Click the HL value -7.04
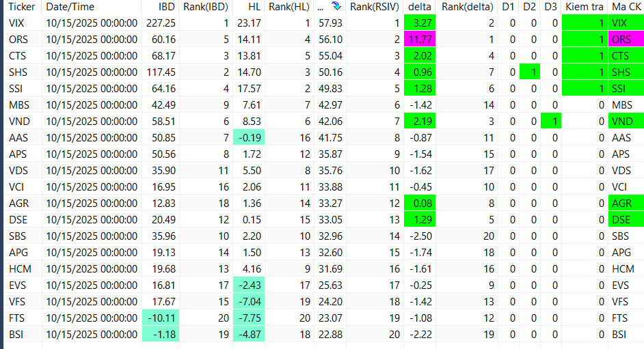 tap(249, 302)
